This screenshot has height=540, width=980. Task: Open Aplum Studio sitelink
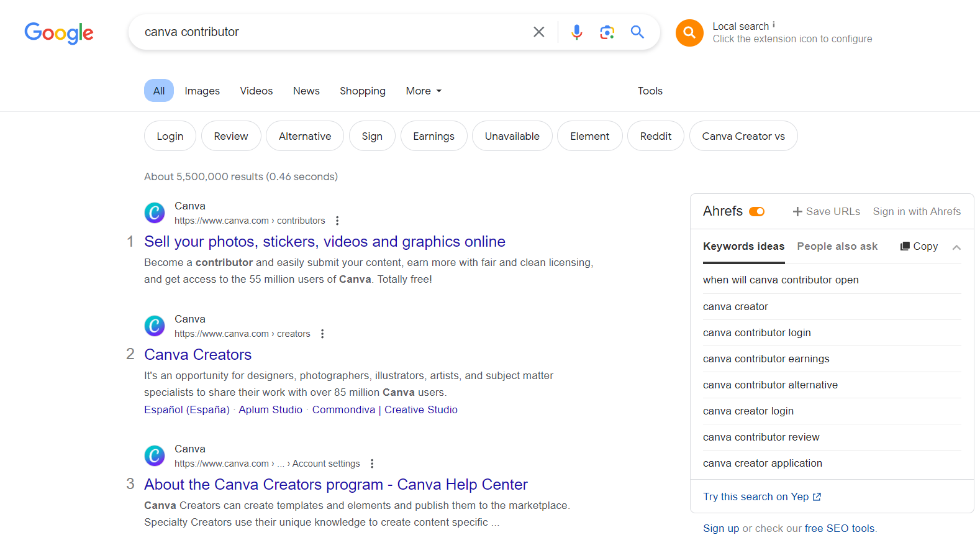(271, 410)
